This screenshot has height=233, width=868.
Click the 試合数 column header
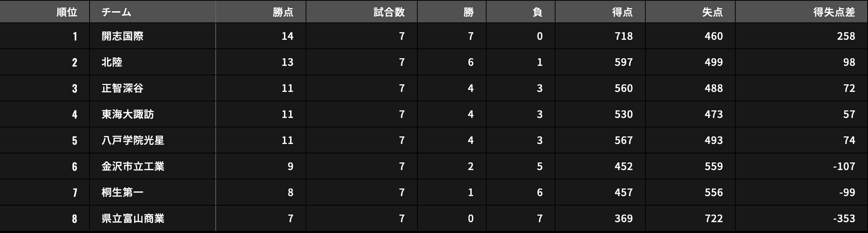[389, 12]
